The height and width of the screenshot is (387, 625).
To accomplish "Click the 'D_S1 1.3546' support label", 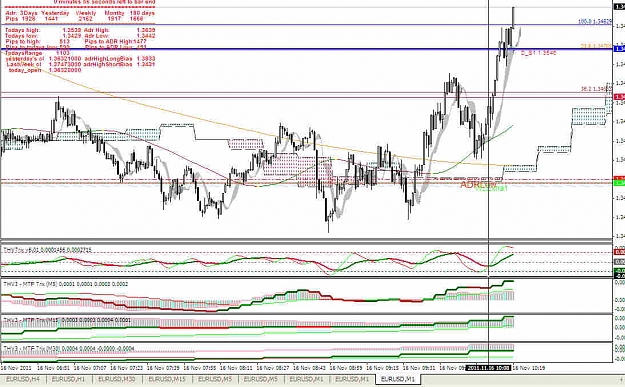I will tap(539, 53).
